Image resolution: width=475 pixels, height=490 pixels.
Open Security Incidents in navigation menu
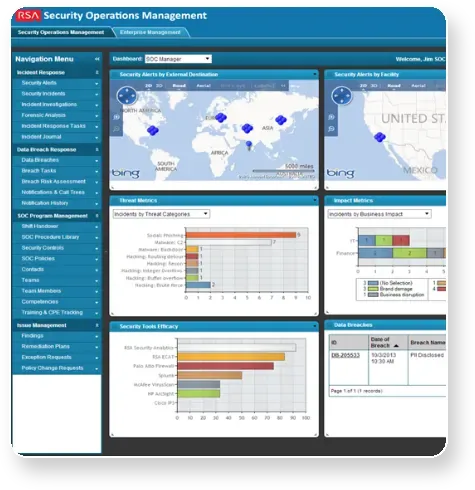[x=43, y=94]
